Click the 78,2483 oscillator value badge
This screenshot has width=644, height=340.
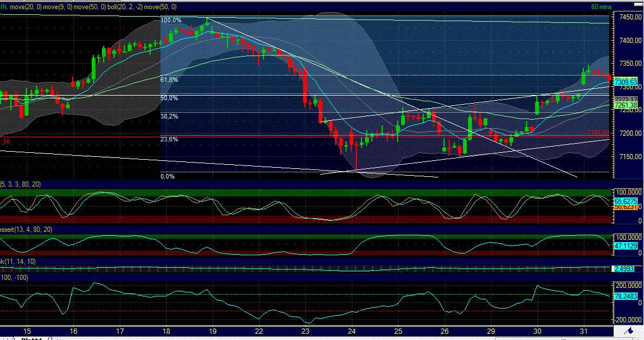625,296
